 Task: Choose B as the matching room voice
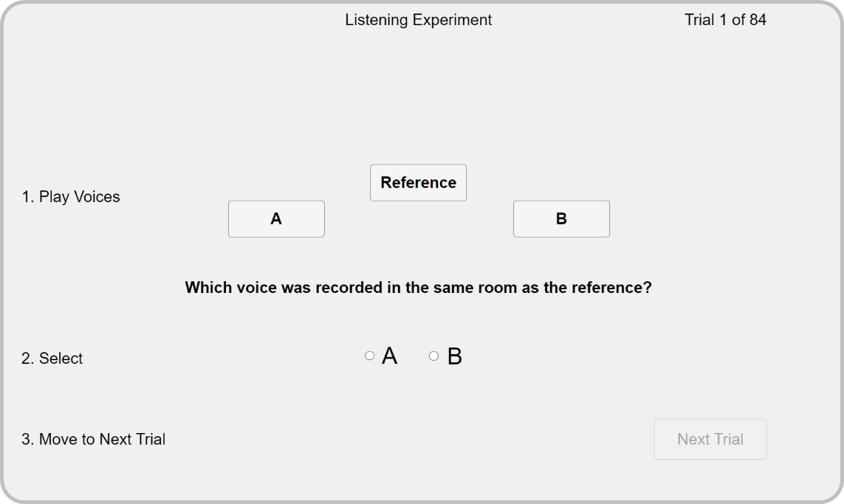coord(433,356)
